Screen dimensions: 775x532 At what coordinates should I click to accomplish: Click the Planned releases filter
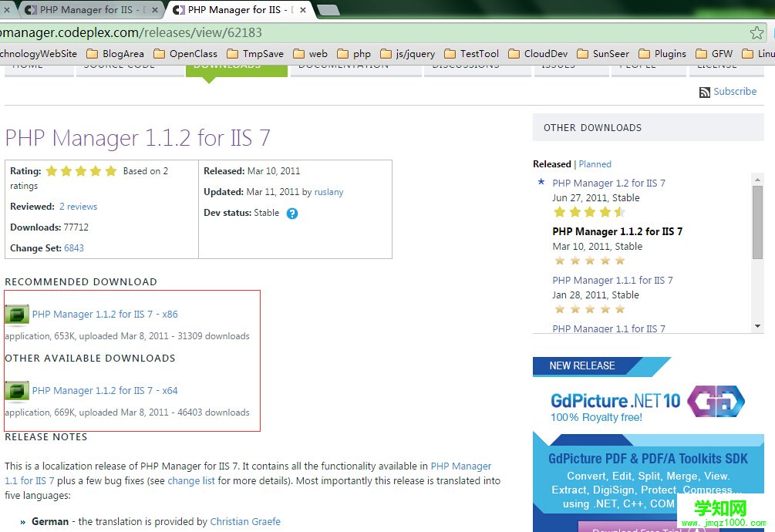pyautogui.click(x=595, y=164)
